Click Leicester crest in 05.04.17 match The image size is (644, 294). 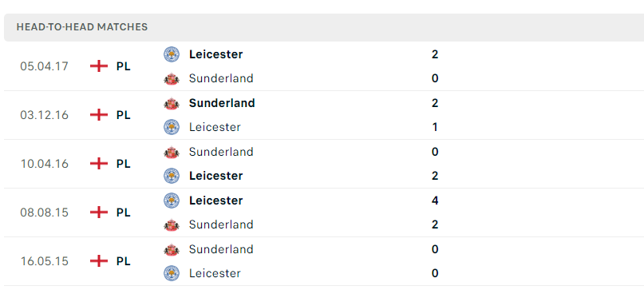click(x=172, y=54)
